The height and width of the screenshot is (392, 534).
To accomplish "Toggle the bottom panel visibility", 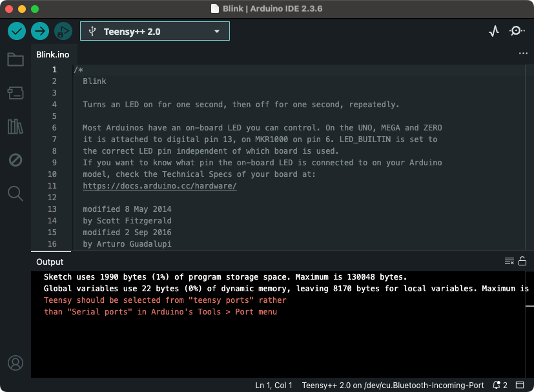I will tap(520, 386).
